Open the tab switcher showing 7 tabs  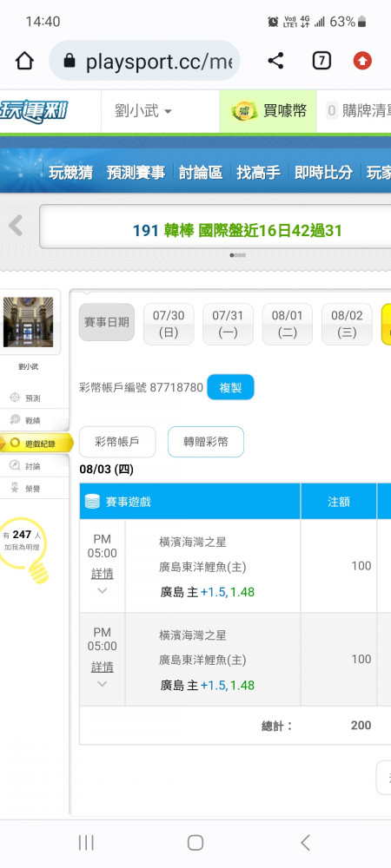tap(321, 61)
